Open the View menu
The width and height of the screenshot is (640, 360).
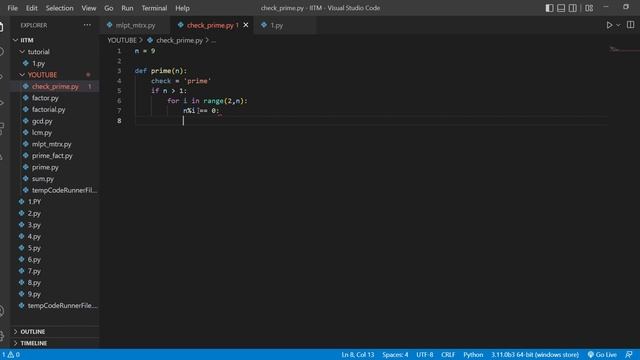89,8
